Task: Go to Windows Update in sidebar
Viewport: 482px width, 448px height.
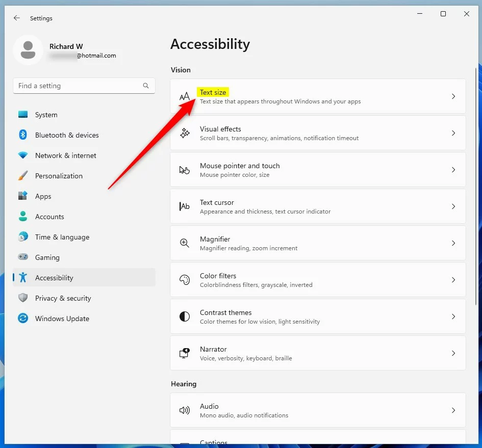Action: (x=62, y=319)
